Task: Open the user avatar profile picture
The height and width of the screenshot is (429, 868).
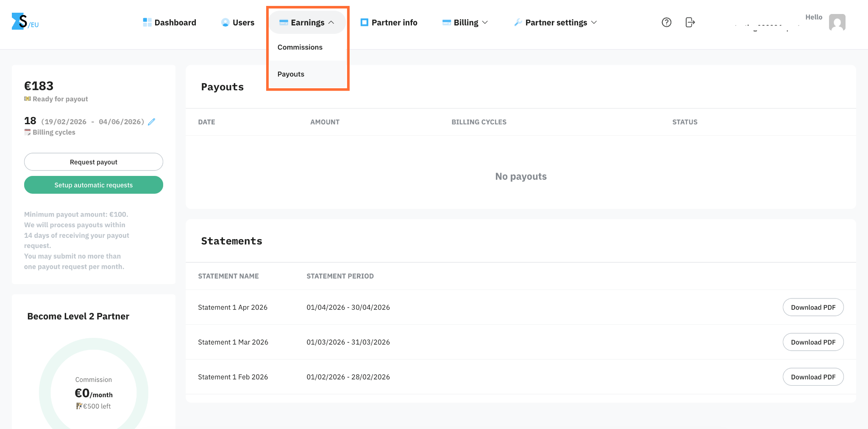Action: (x=837, y=22)
